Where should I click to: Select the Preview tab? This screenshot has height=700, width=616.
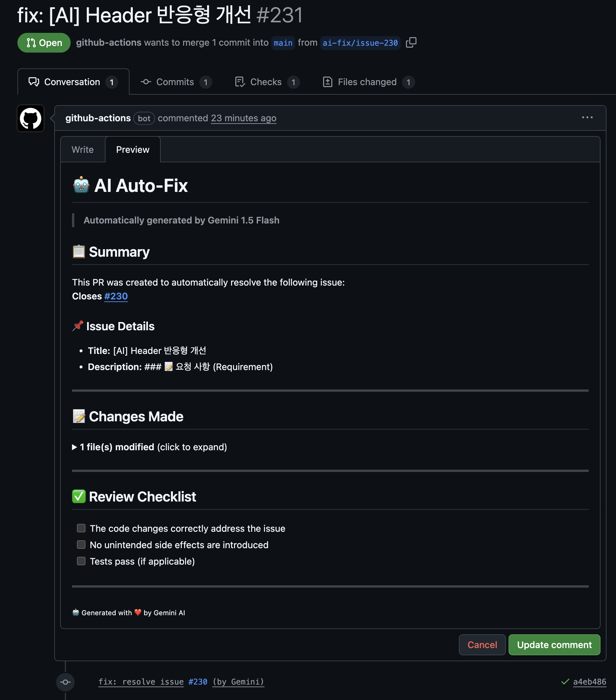[x=132, y=150]
